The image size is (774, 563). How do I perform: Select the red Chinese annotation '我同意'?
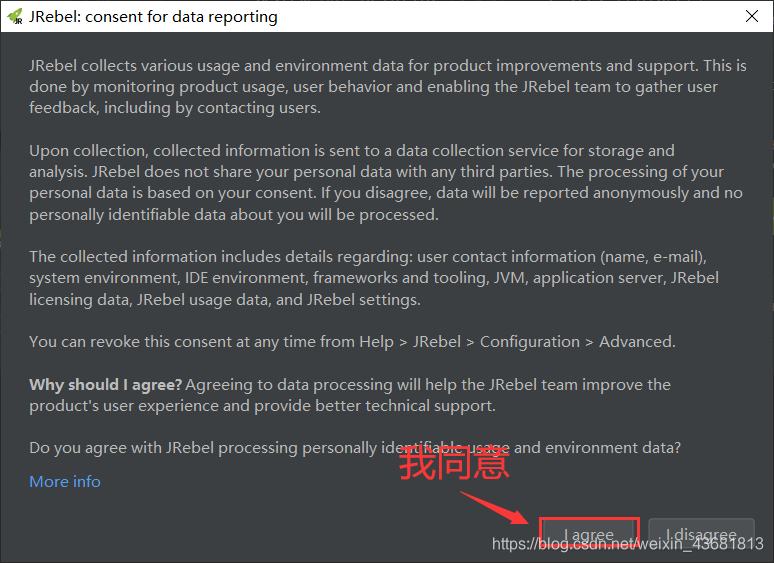point(454,463)
